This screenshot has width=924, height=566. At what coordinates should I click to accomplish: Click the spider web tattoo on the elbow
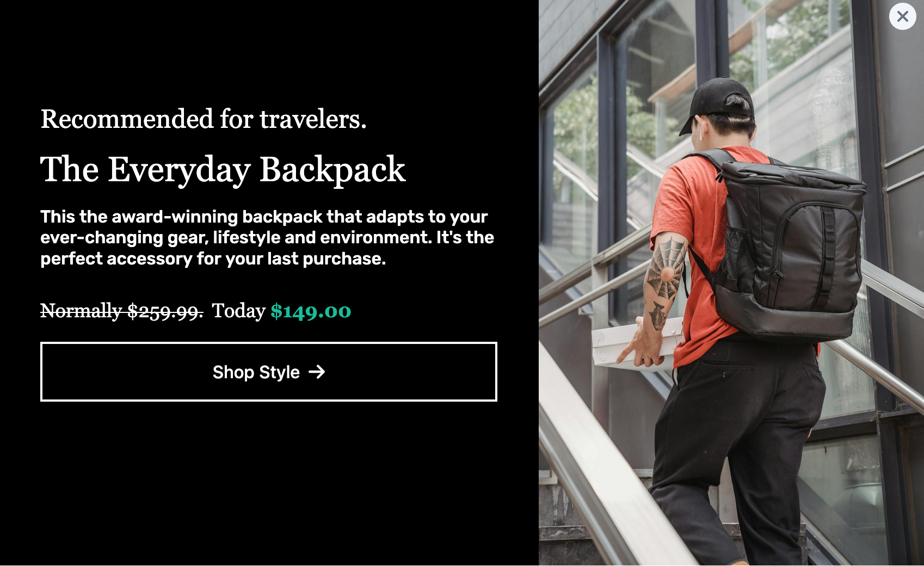coord(667,267)
